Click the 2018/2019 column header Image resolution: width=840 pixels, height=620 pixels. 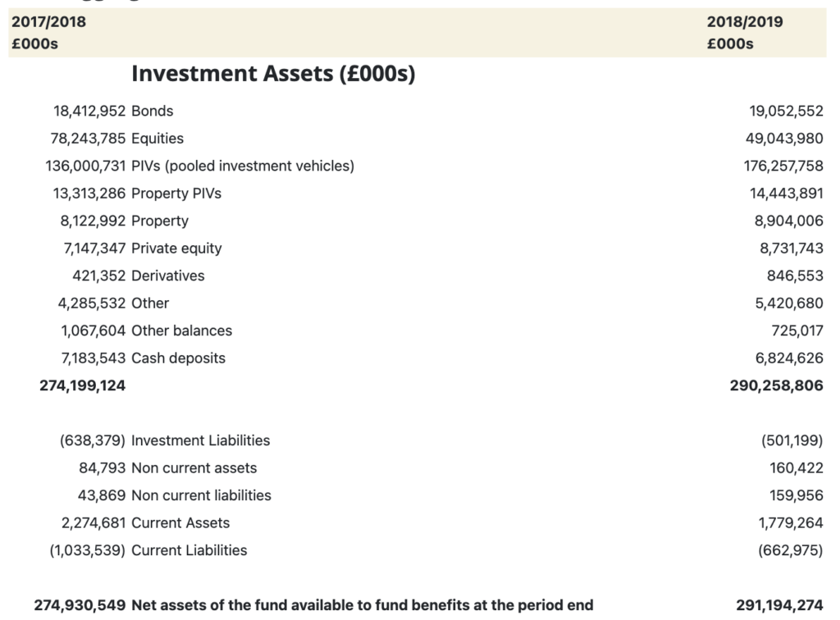tap(744, 22)
